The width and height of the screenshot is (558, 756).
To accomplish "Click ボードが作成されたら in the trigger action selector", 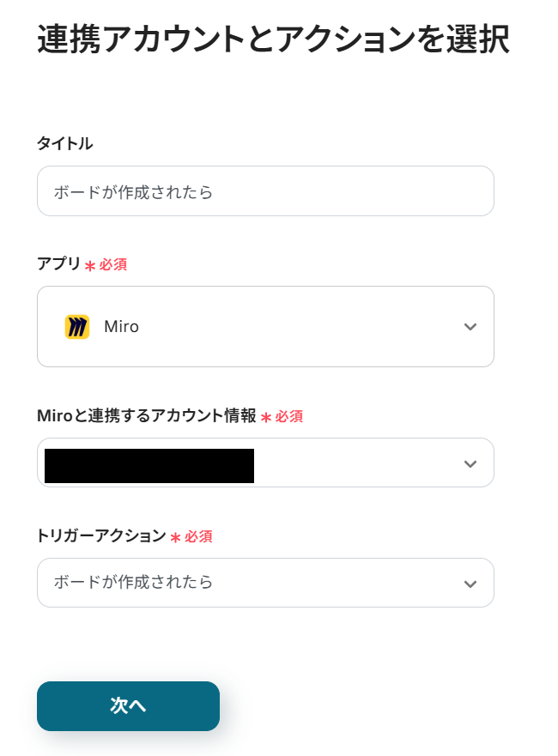I will point(134,583).
